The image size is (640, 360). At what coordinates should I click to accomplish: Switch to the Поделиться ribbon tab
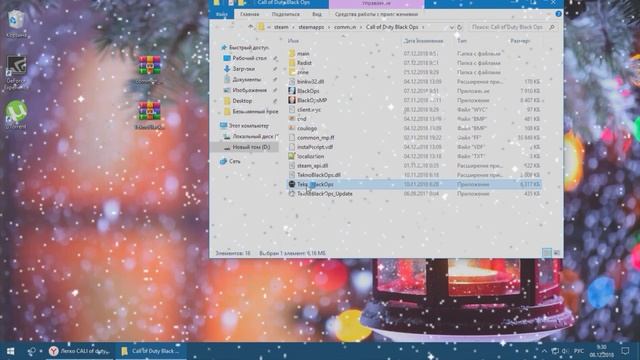pos(286,14)
